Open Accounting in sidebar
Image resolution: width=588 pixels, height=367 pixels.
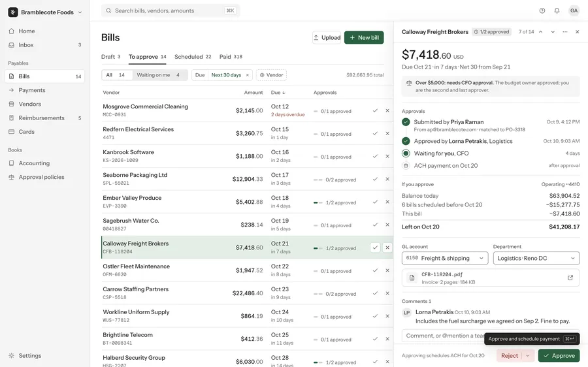tap(44, 163)
